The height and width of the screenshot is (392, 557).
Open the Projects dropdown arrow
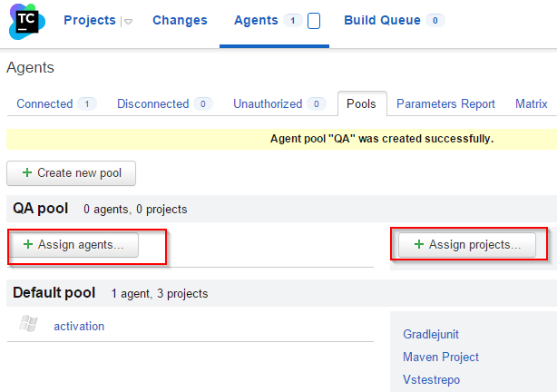tap(128, 22)
